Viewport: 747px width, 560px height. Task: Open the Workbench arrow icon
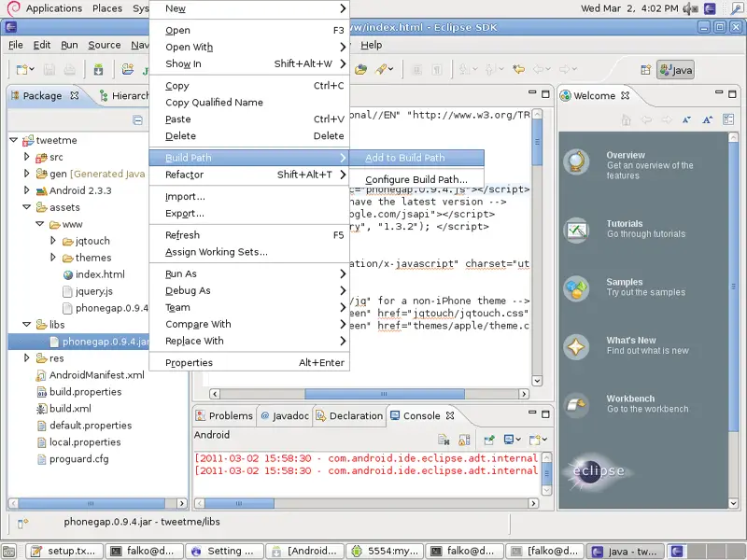[x=576, y=405]
